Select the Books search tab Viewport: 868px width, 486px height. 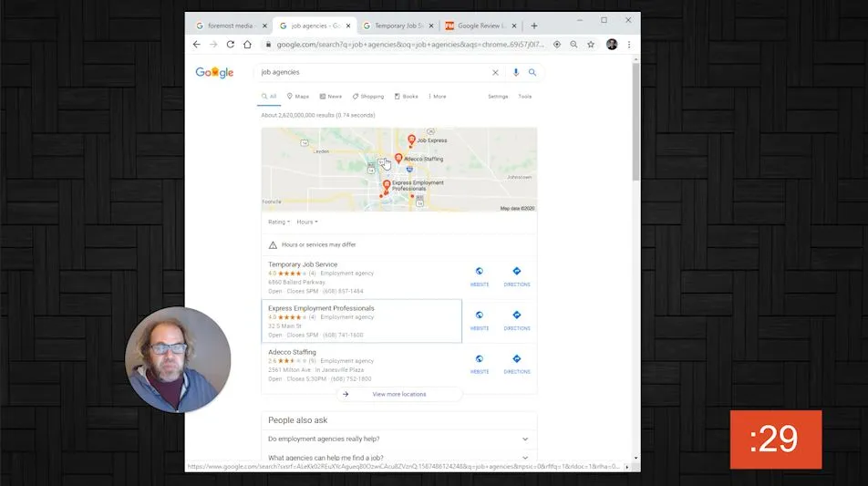[407, 97]
